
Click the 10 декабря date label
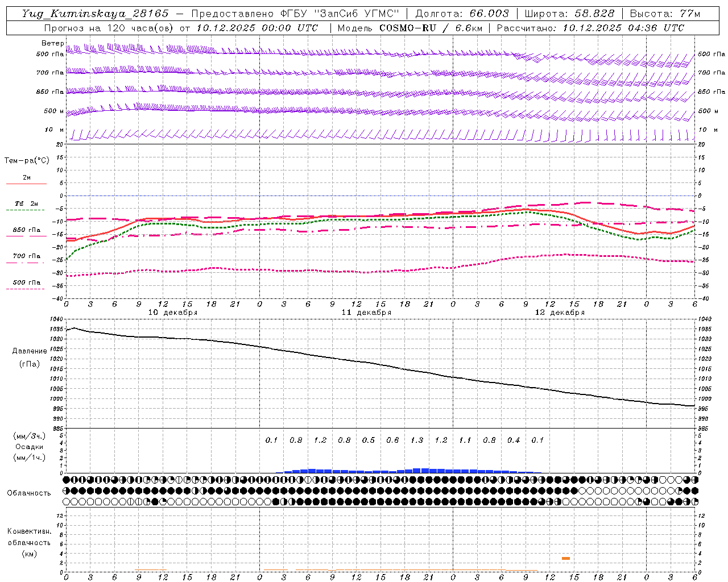pyautogui.click(x=173, y=313)
